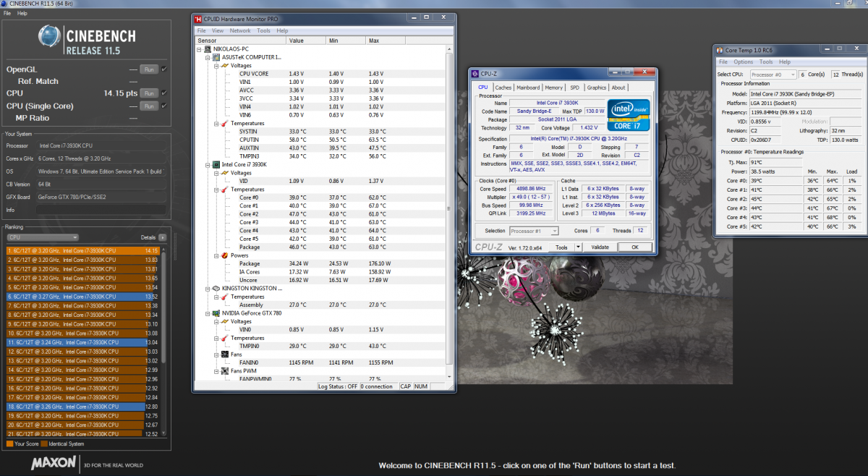Viewport: 868px width, 476px height.
Task: Run the OpenGL benchmark
Action: pyautogui.click(x=149, y=69)
